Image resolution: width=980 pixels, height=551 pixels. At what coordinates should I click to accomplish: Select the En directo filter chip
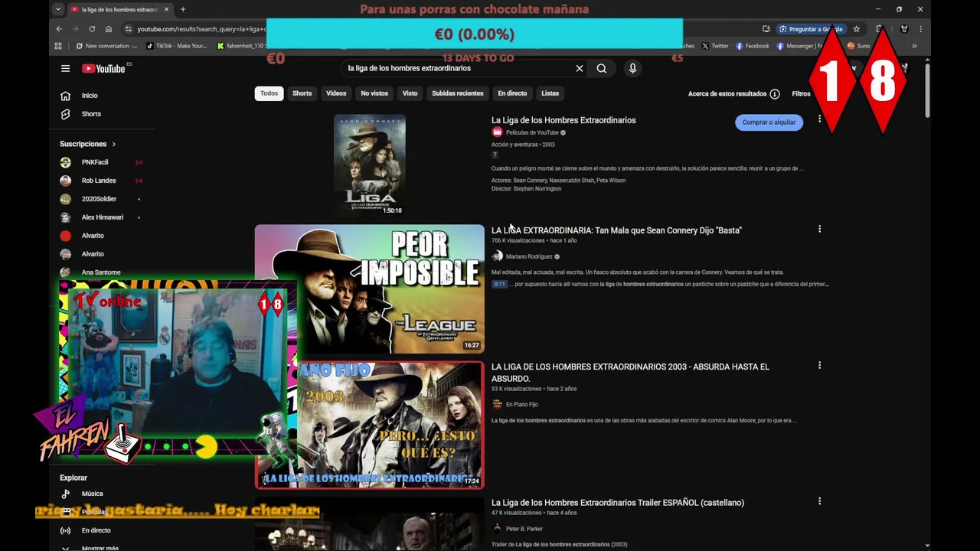click(512, 93)
